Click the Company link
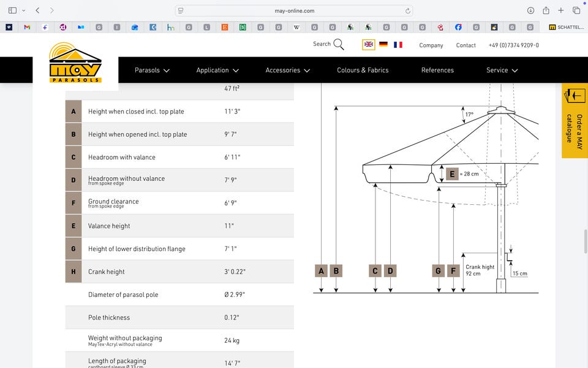588x368 pixels. pos(431,45)
